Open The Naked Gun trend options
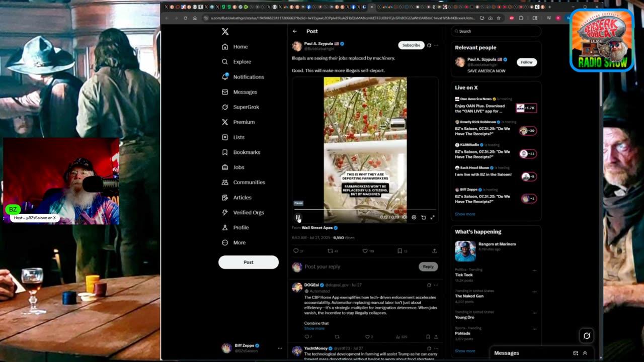This screenshot has height=362, width=644. 534,292
